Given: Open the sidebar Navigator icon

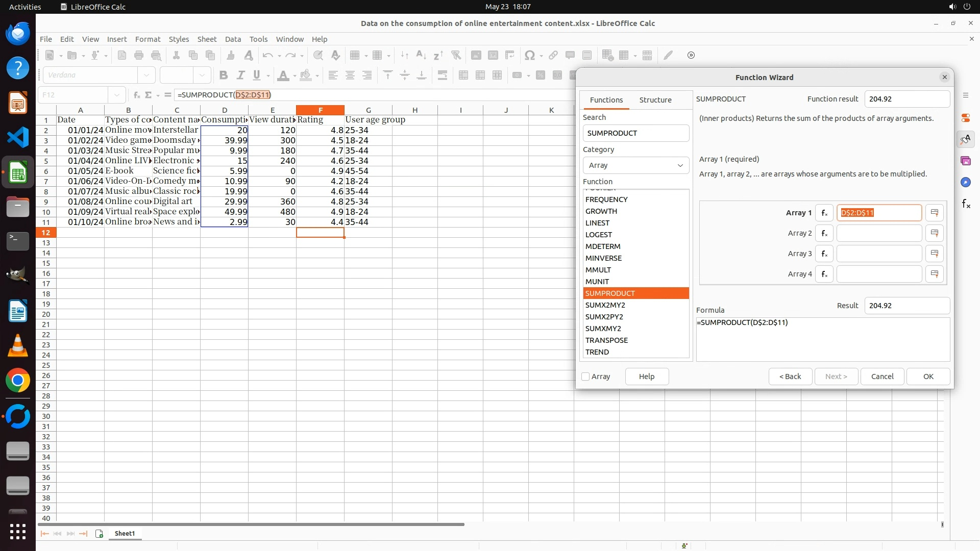Looking at the screenshot, I should [966, 182].
